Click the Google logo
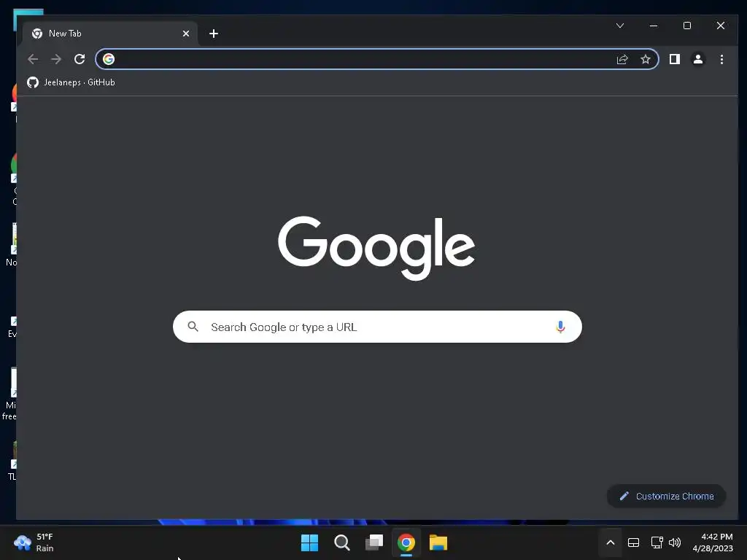The height and width of the screenshot is (560, 747). pyautogui.click(x=376, y=248)
